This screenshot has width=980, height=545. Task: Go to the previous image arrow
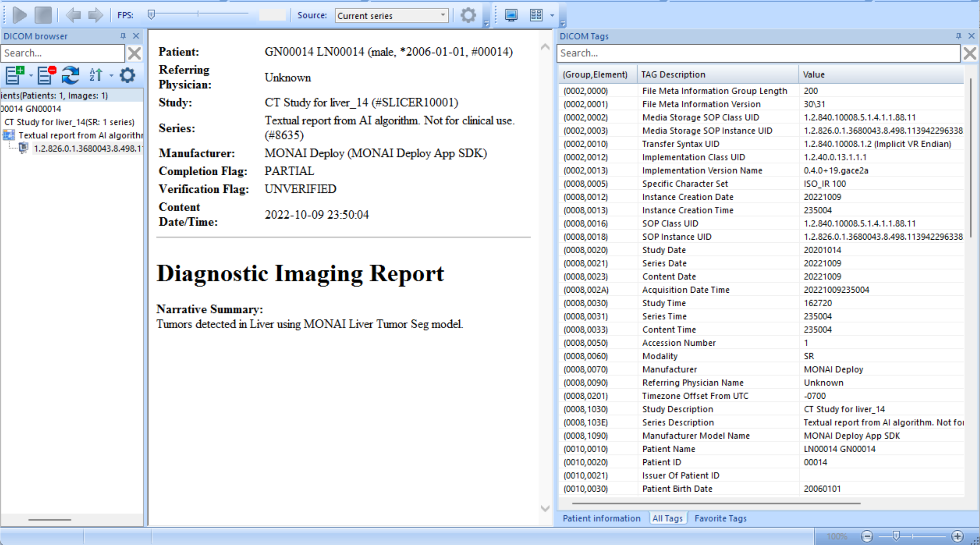[73, 15]
